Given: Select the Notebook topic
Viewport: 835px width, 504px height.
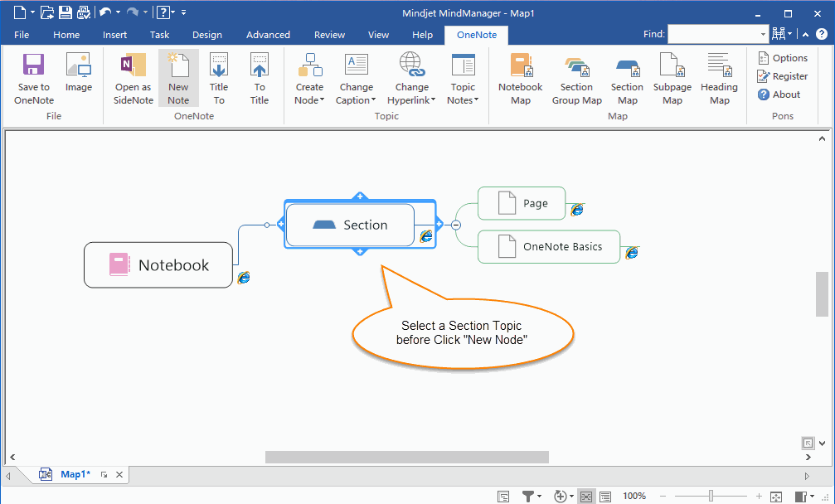Looking at the screenshot, I should pos(158,265).
